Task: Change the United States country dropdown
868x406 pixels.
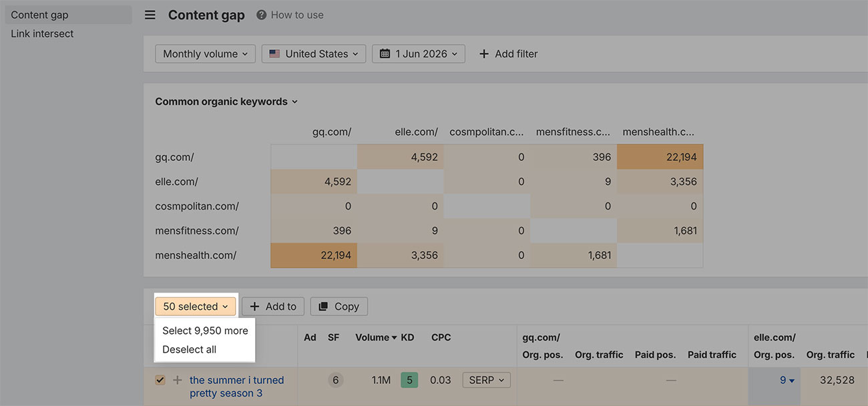Action: (314, 54)
